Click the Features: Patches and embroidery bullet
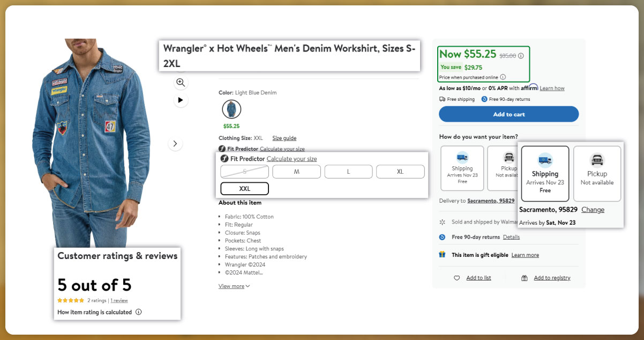The width and height of the screenshot is (644, 340). tap(265, 257)
